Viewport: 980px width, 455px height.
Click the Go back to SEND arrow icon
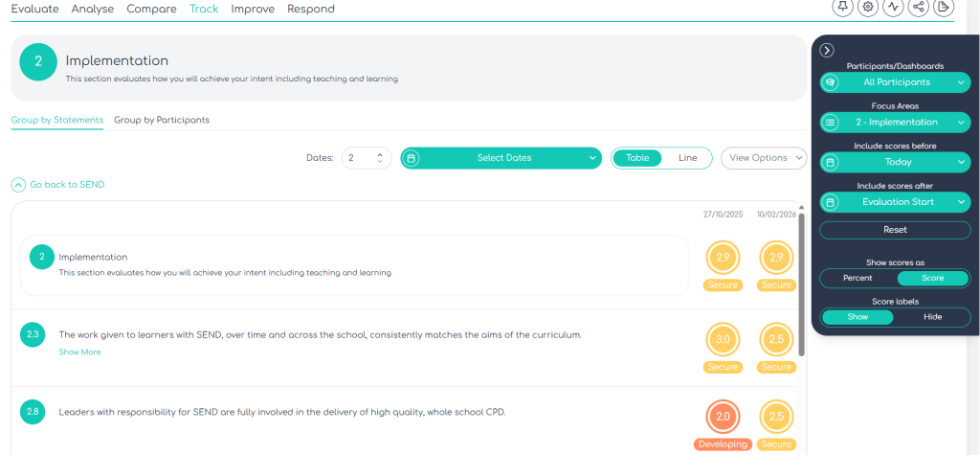coord(18,184)
